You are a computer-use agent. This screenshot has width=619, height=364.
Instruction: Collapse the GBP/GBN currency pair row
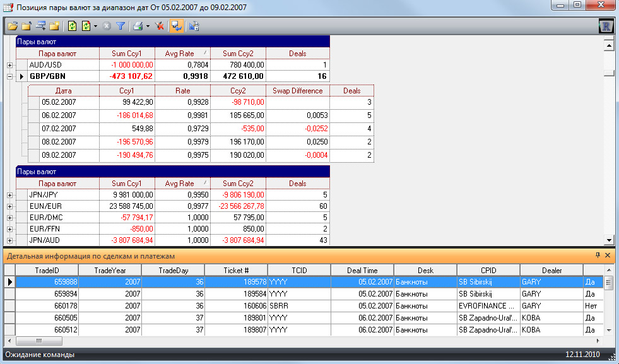[x=10, y=76]
